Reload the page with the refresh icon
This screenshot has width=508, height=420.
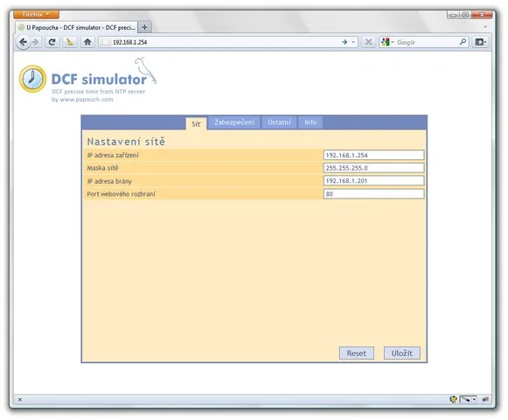(x=52, y=42)
